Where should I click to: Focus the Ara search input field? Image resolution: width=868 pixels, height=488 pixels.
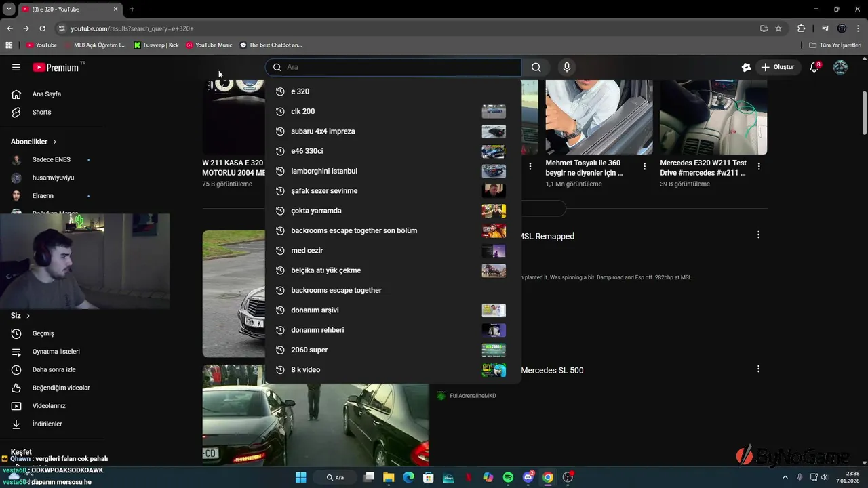point(394,67)
